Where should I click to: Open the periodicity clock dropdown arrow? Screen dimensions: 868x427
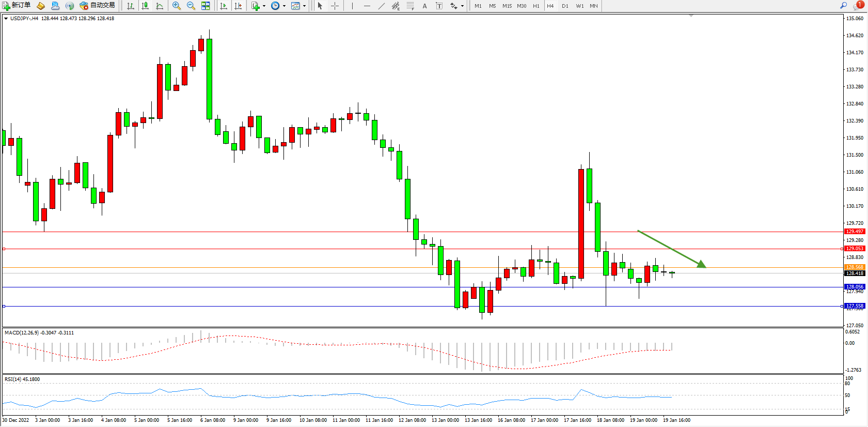tap(284, 6)
